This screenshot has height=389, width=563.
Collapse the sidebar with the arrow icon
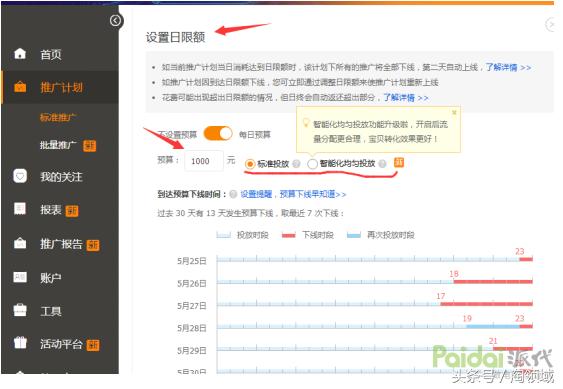tap(116, 21)
